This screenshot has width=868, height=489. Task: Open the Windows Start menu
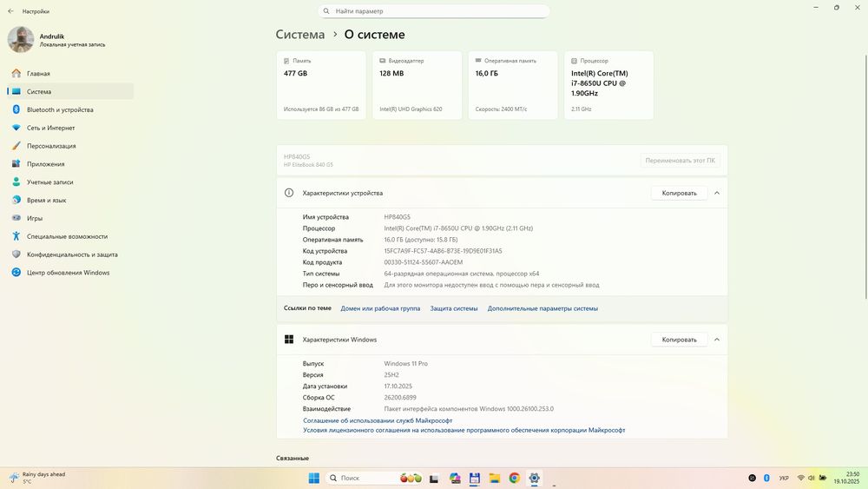314,478
